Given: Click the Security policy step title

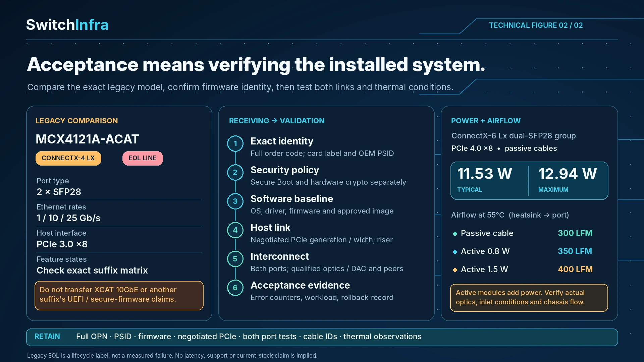Looking at the screenshot, I should [x=285, y=170].
